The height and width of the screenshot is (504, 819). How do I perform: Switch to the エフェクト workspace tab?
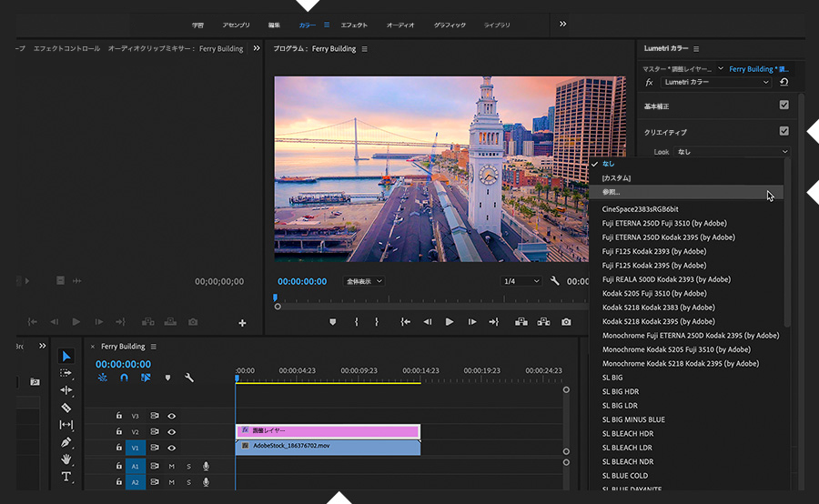click(x=354, y=25)
